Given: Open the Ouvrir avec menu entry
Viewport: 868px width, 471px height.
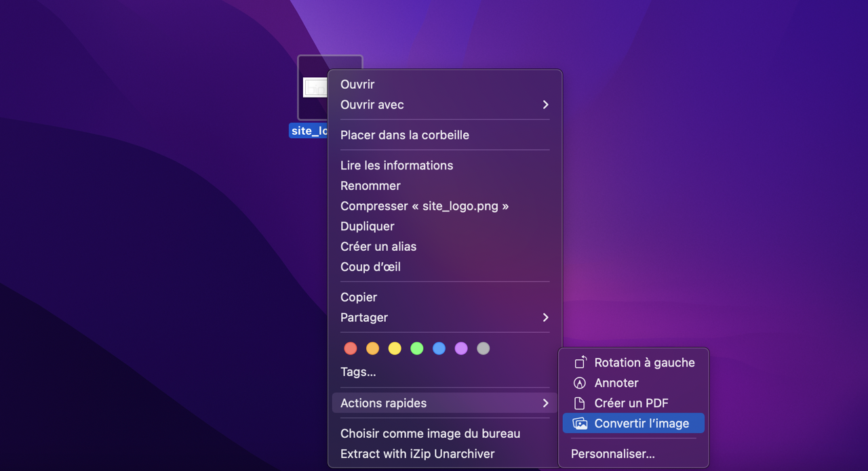Looking at the screenshot, I should pos(445,105).
